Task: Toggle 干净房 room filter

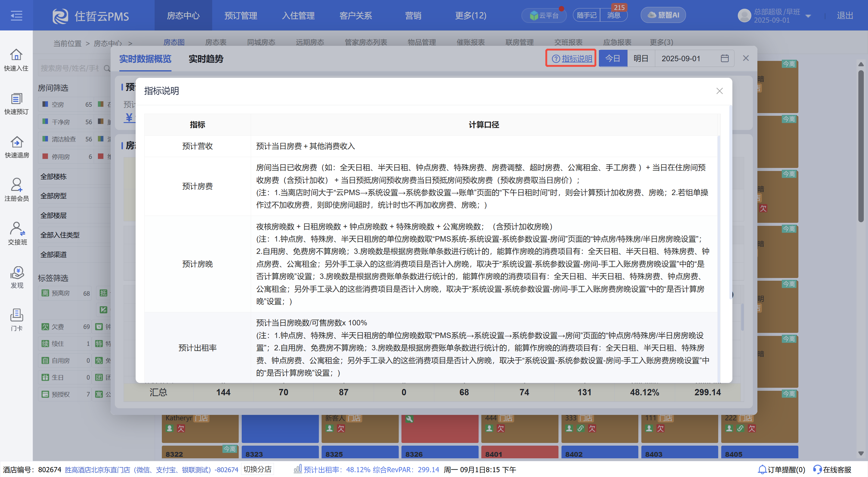Action: tap(66, 122)
